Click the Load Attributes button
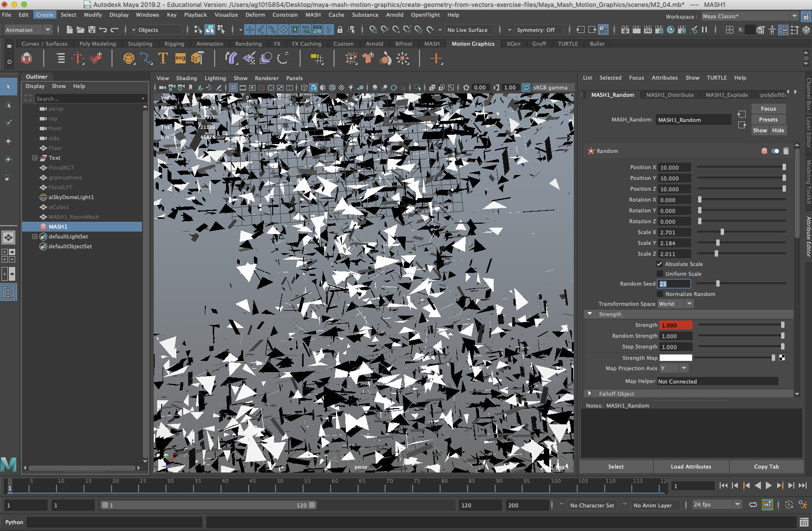The image size is (812, 531). pyautogui.click(x=691, y=467)
